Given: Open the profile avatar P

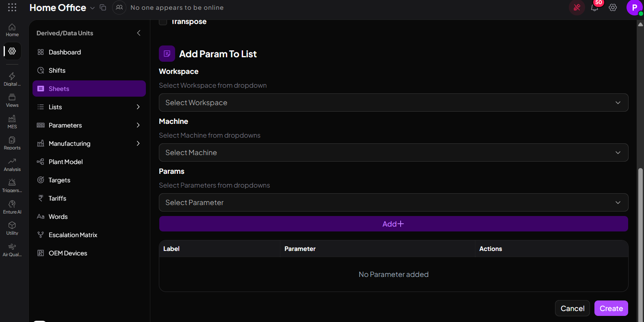Looking at the screenshot, I should (x=634, y=7).
